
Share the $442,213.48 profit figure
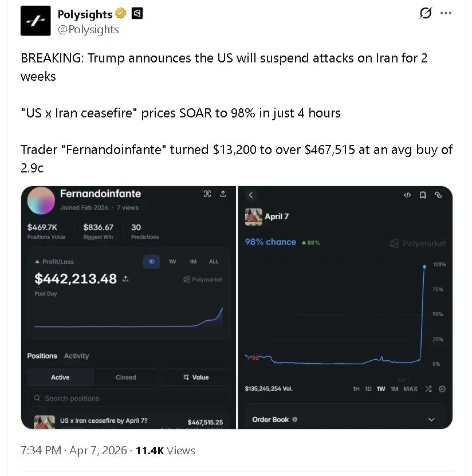[126, 279]
